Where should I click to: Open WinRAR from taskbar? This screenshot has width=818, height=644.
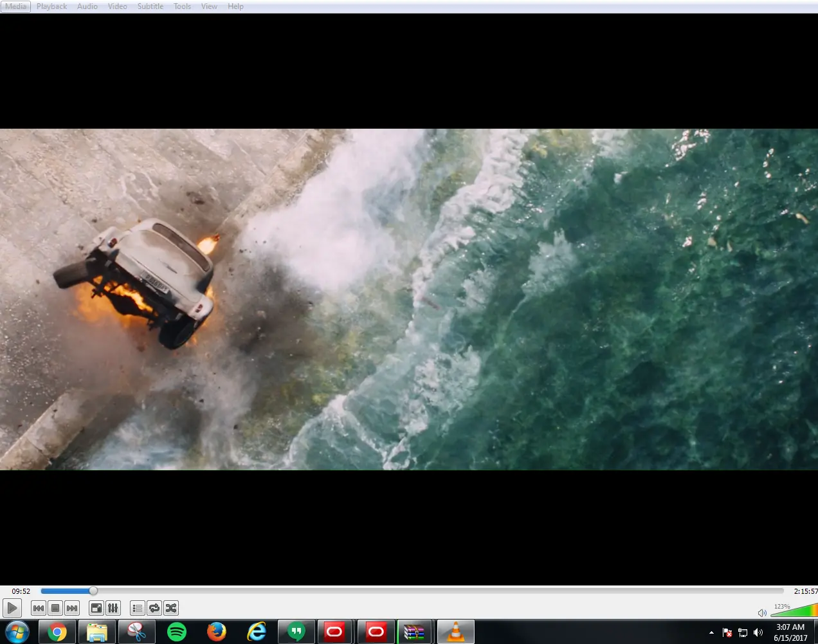[415, 632]
